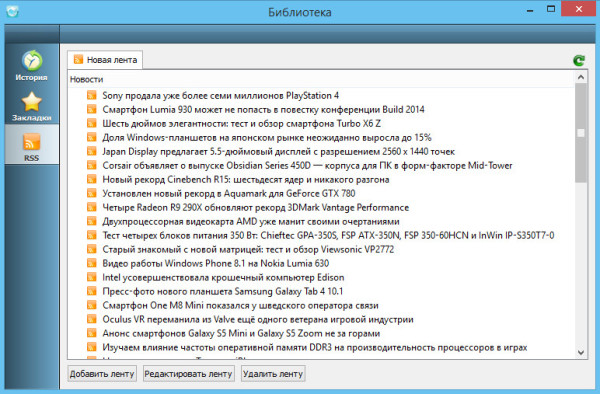Click RSS icon beside Sony PlayStation 4 news
Image resolution: width=600 pixels, height=394 pixels.
click(x=91, y=95)
